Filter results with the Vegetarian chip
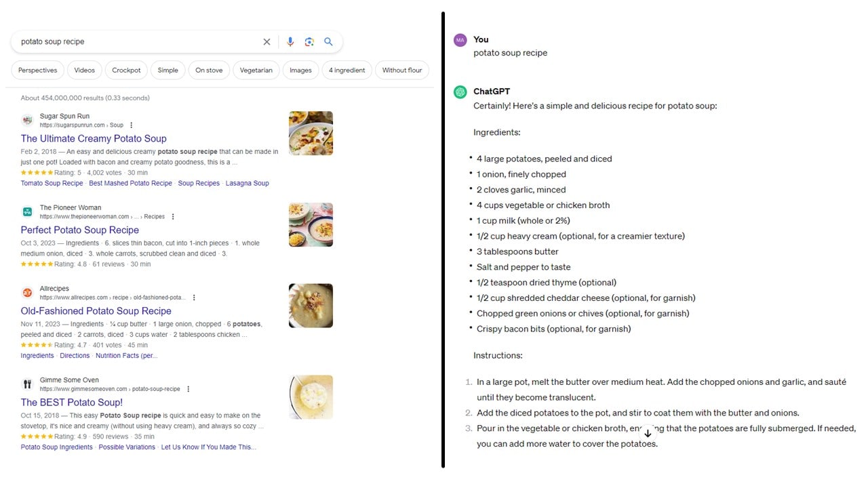The height and width of the screenshot is (488, 868). [256, 70]
